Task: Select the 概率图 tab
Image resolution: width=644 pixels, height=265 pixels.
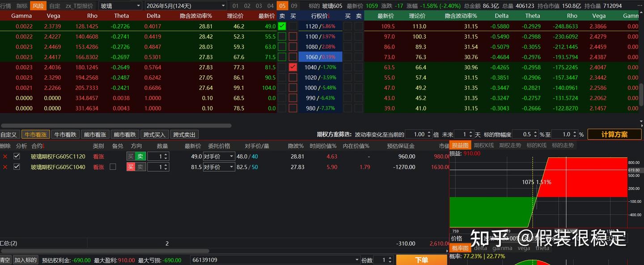Action: click(460, 248)
